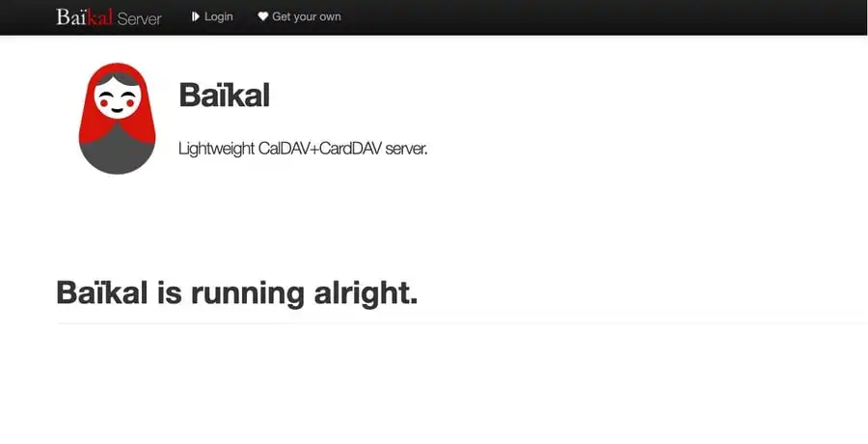Click the horizontal divider under status heading

coord(461,323)
